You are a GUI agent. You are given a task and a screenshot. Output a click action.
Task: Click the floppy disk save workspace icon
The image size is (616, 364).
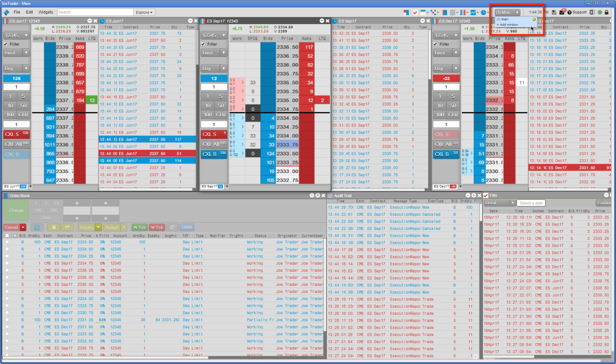pyautogui.click(x=554, y=12)
